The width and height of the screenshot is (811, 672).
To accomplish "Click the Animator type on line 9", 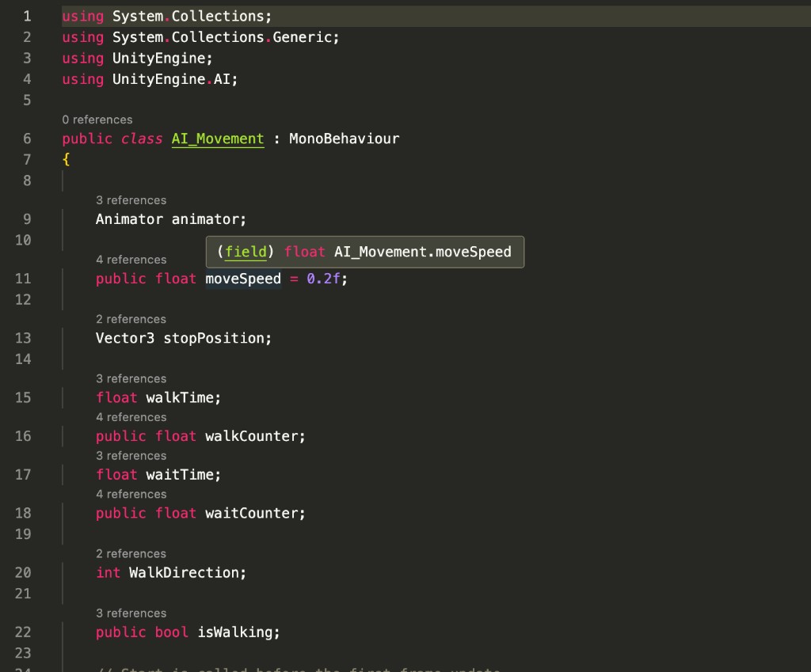I will pyautogui.click(x=129, y=219).
